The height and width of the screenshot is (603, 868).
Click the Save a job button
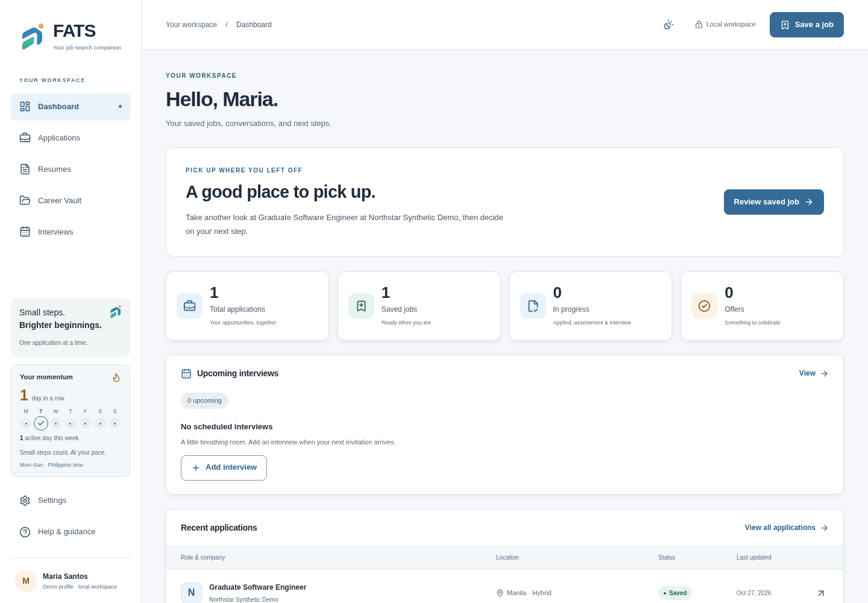(x=807, y=25)
